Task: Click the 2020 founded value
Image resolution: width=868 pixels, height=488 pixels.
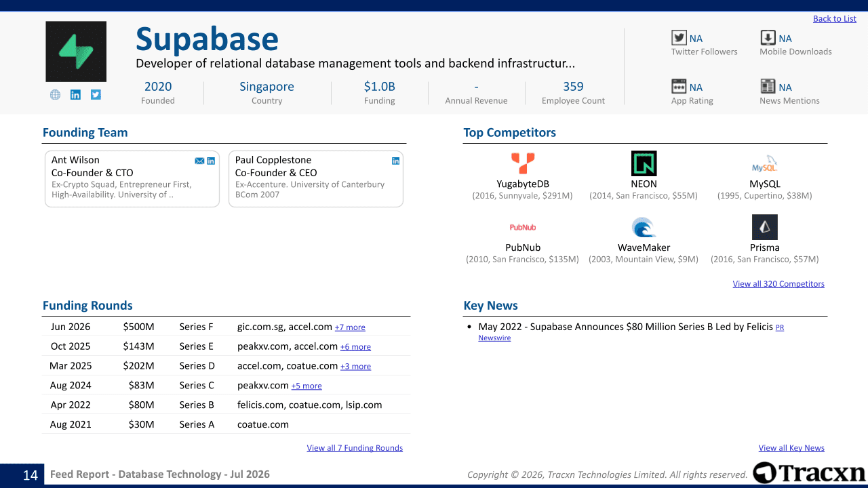Action: (x=158, y=86)
